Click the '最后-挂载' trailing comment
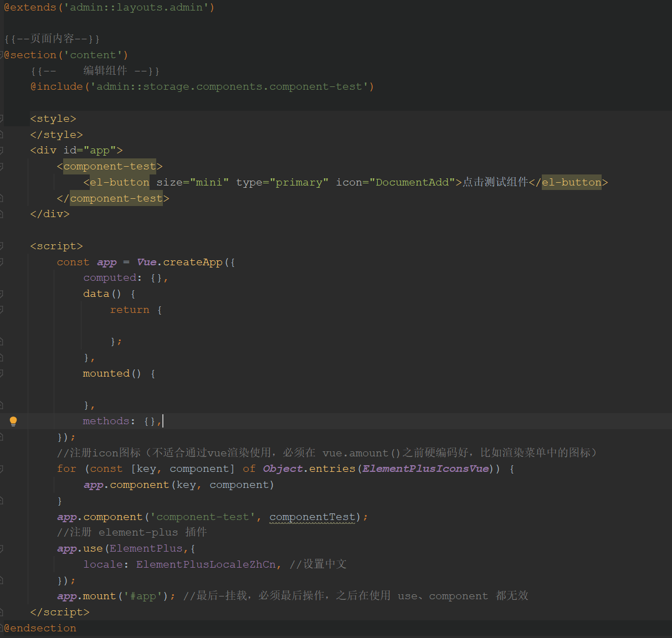The height and width of the screenshot is (638, 672). [x=356, y=596]
